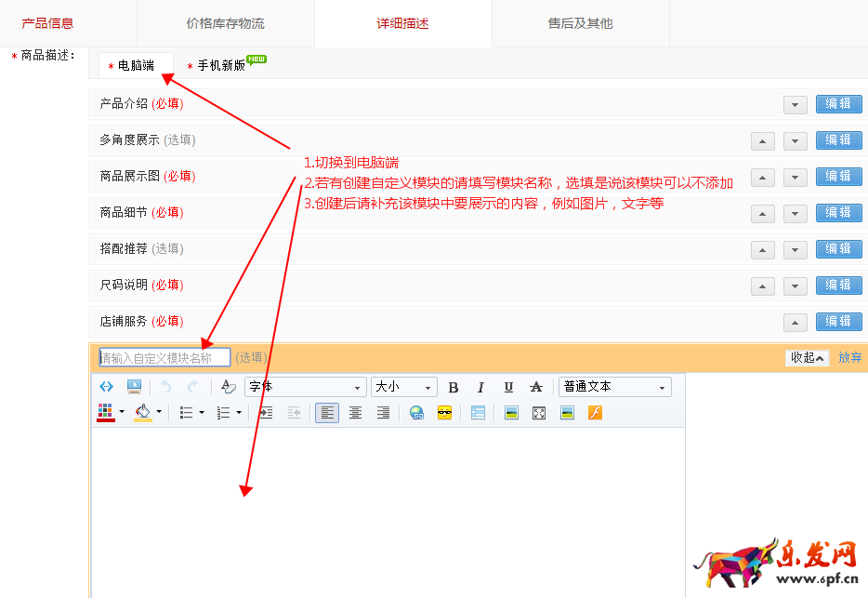The width and height of the screenshot is (868, 598).
Task: Switch to the 产品信息 tab
Action: [47, 23]
